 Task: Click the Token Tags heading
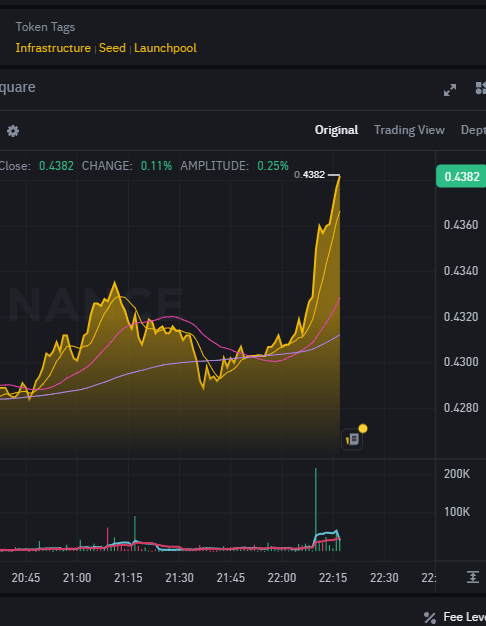(x=45, y=27)
